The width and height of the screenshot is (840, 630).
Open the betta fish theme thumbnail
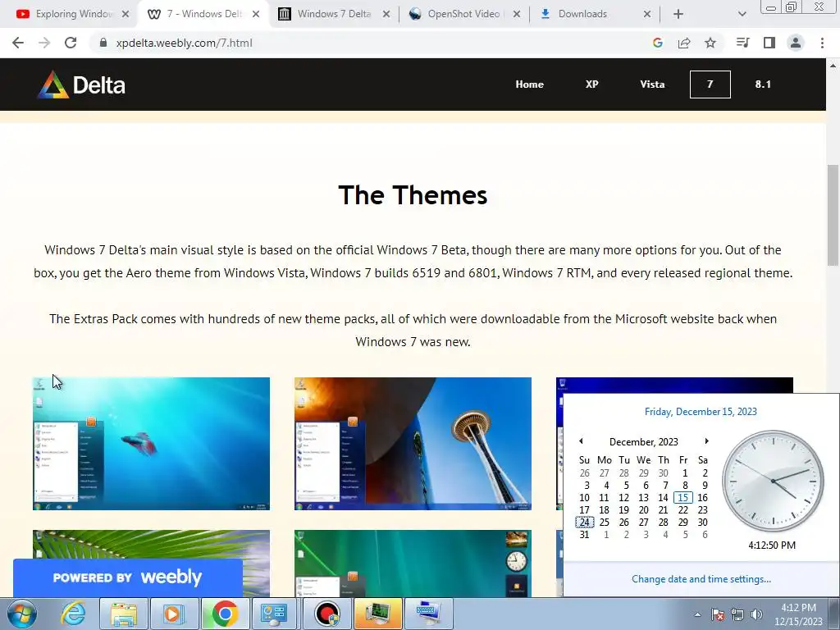(151, 444)
